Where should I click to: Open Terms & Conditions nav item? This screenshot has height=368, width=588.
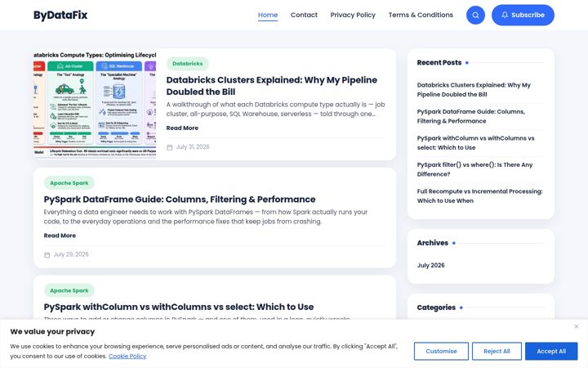coord(421,15)
